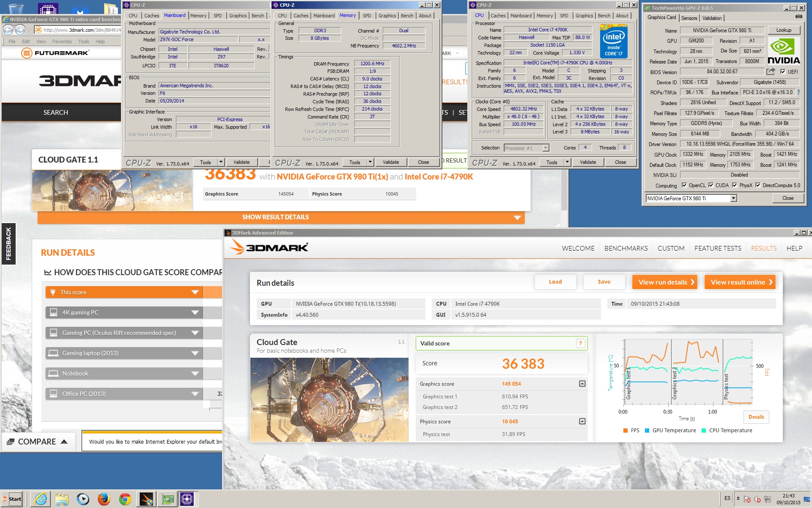This screenshot has height=508, width=812.
Task: Expand the Gaming laptop (2013) comparison row
Action: click(195, 353)
